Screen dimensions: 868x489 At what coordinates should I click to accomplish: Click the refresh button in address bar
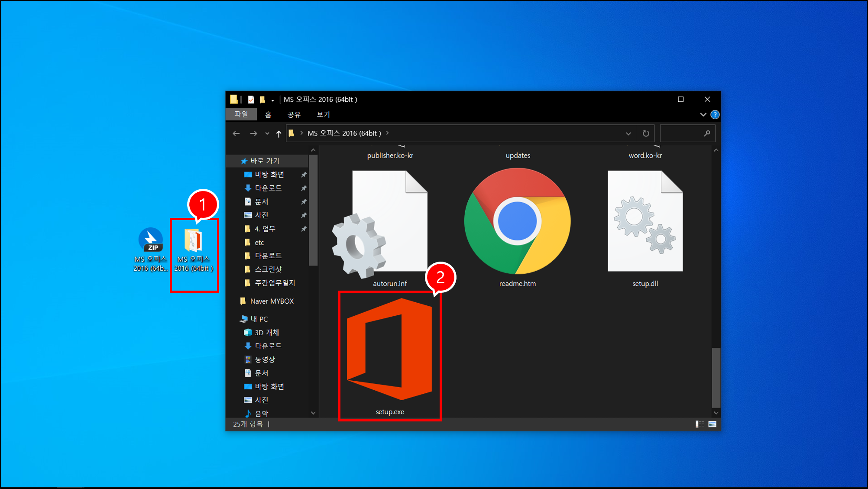pyautogui.click(x=646, y=133)
